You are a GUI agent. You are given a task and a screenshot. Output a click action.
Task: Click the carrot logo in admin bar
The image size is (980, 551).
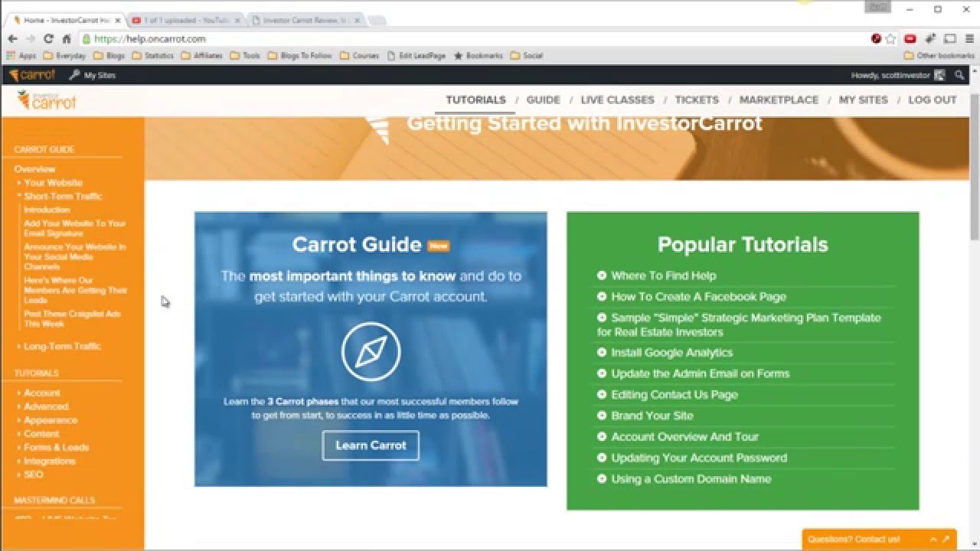coord(32,75)
